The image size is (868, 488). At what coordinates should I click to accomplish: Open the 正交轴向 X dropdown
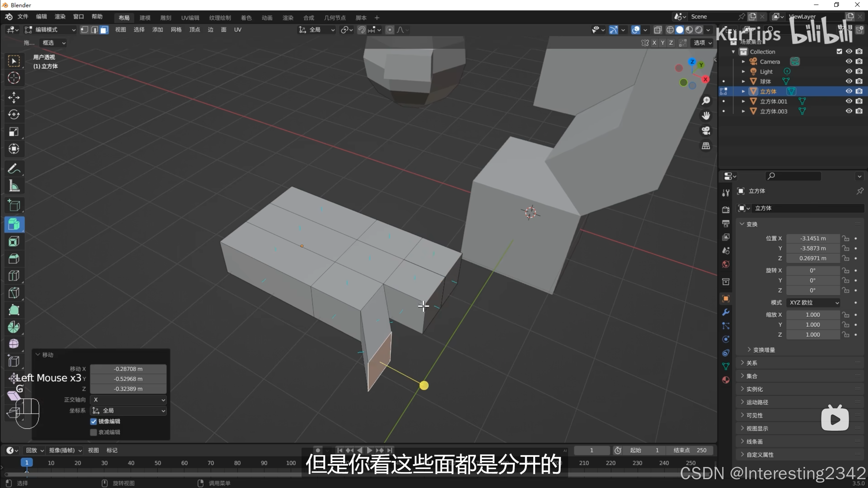point(128,400)
